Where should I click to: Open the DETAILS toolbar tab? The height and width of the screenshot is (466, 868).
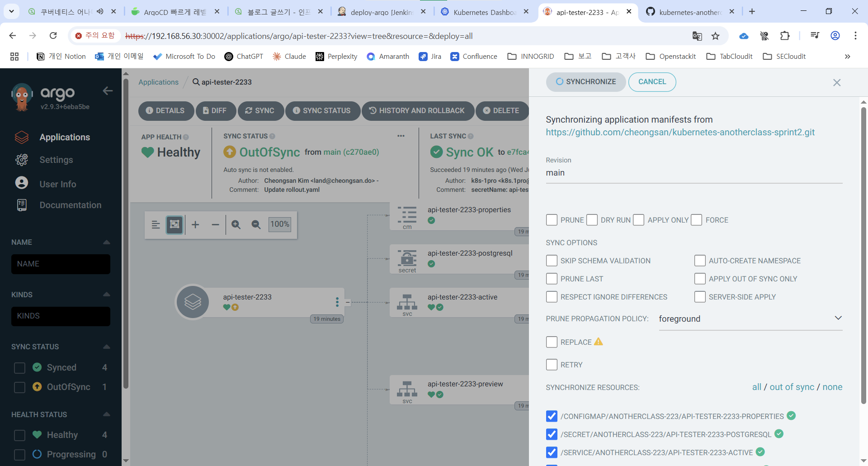[x=165, y=110]
